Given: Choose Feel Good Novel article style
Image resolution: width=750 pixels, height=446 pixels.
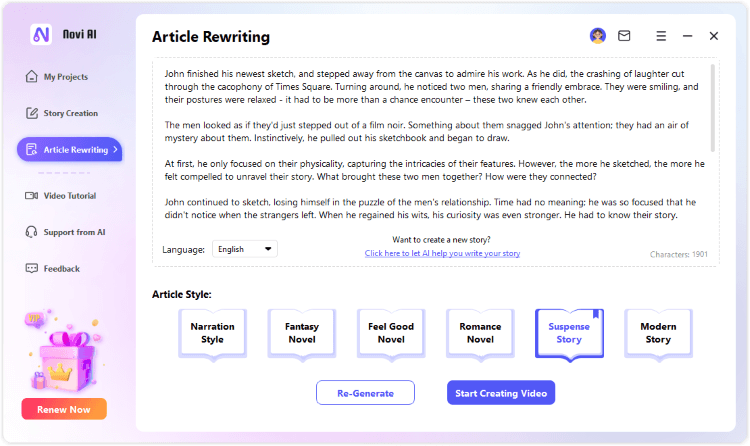Looking at the screenshot, I should 391,334.
